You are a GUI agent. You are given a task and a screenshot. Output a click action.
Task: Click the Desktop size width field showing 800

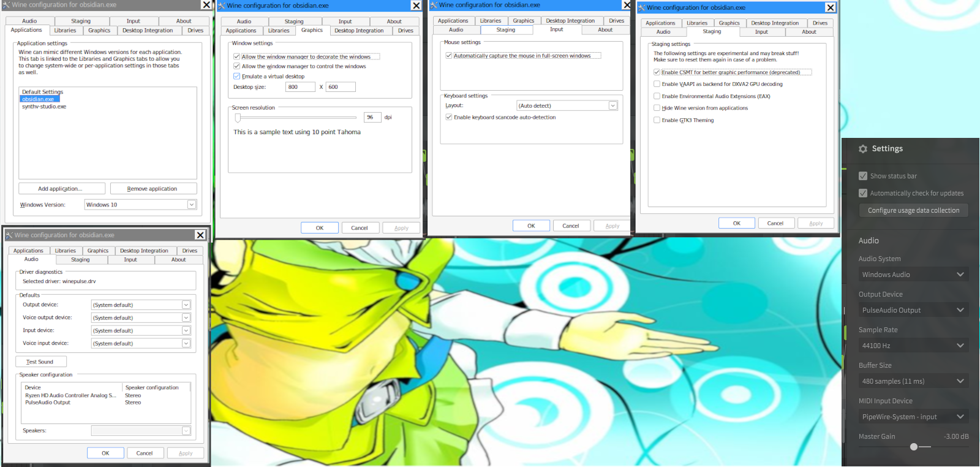pos(300,87)
